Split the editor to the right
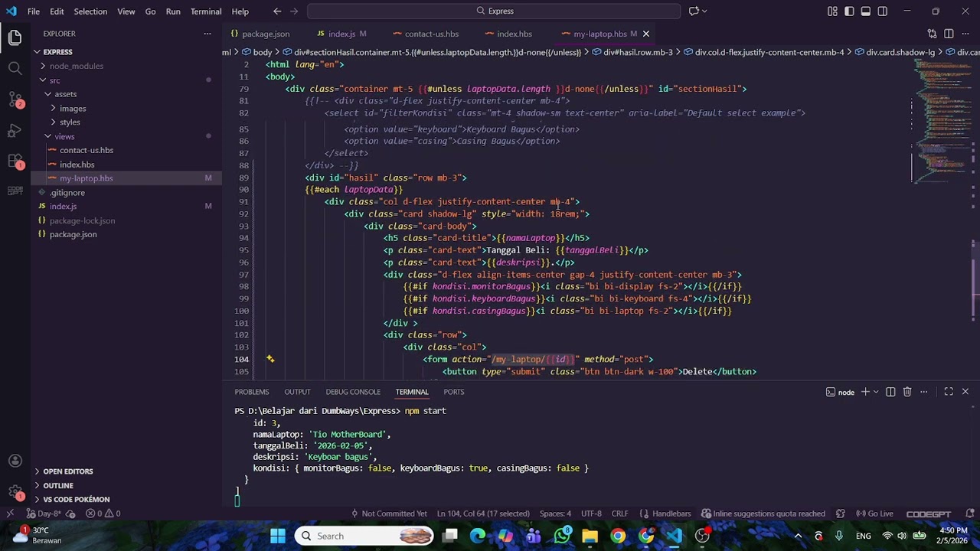The width and height of the screenshot is (980, 551). pos(949,34)
